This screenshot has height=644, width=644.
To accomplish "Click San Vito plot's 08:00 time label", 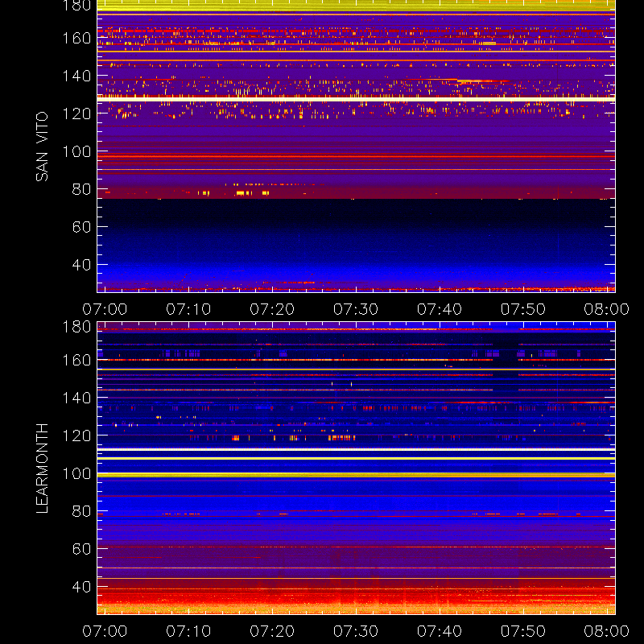I will coord(607,309).
